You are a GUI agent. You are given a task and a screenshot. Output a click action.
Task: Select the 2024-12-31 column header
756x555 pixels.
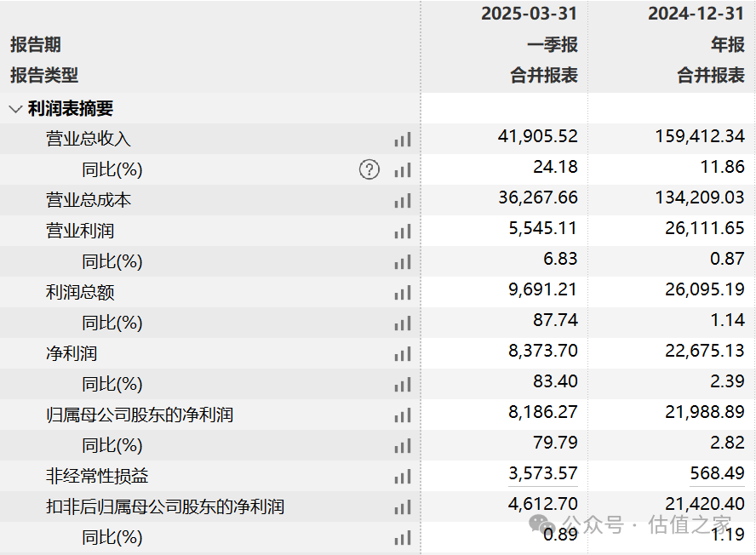click(x=696, y=14)
